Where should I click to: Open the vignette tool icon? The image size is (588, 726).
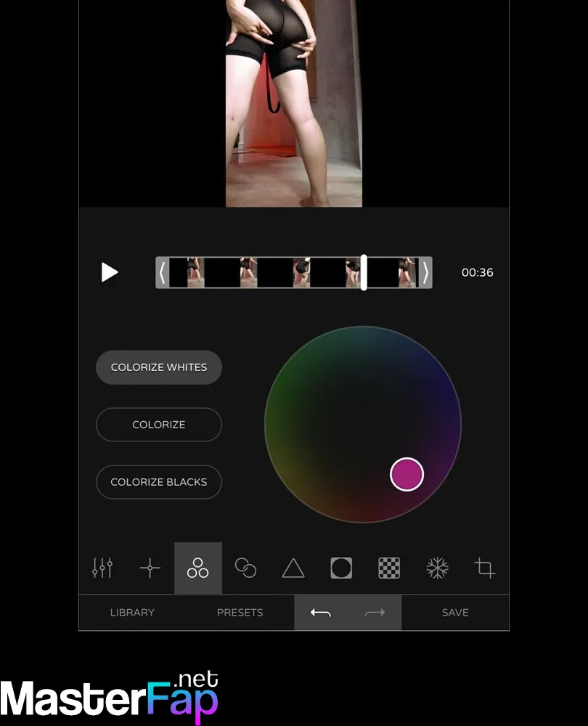click(x=341, y=568)
